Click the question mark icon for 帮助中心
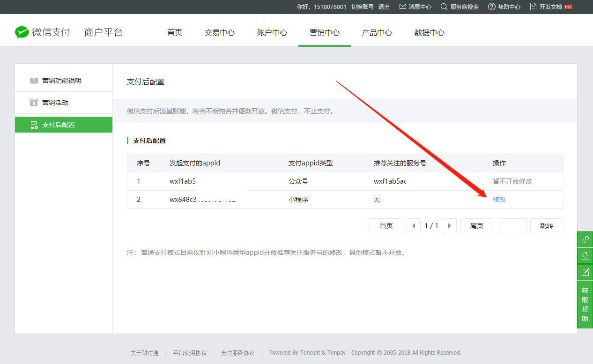 click(491, 7)
